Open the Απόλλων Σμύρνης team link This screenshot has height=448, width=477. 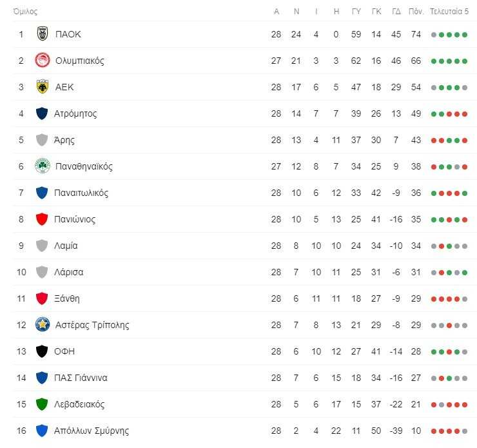click(92, 431)
